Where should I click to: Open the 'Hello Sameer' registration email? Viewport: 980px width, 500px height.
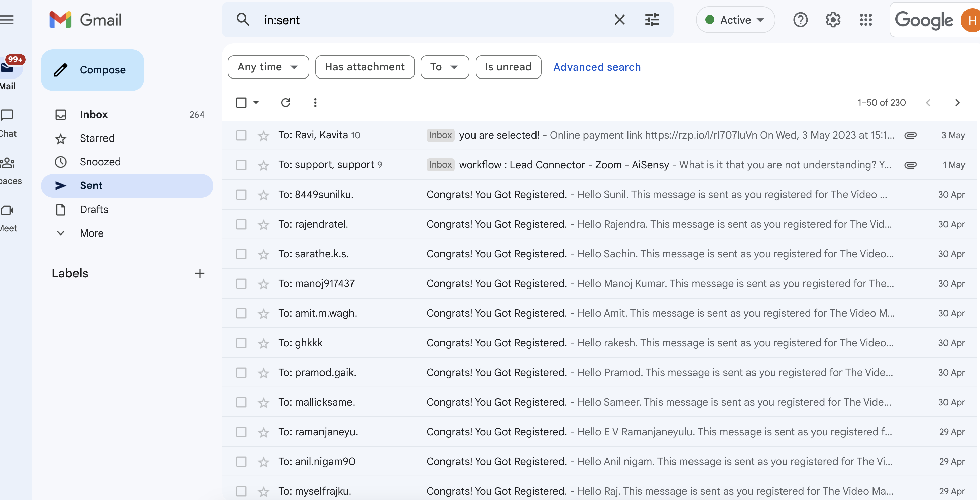coord(600,402)
